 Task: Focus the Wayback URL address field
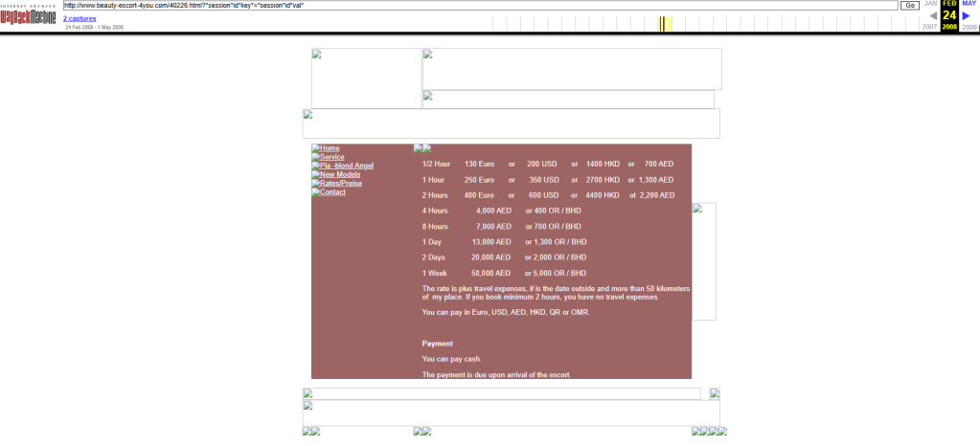pos(479,5)
